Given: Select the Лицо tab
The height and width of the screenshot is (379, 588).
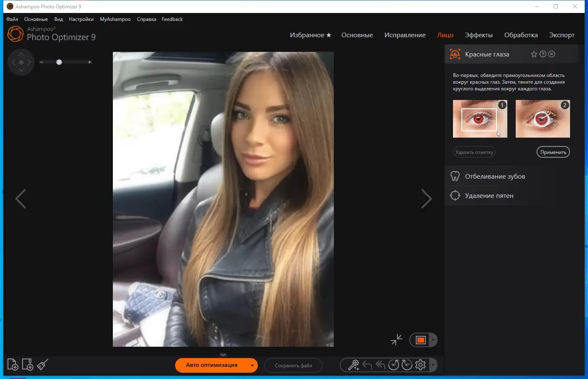Looking at the screenshot, I should coord(445,35).
